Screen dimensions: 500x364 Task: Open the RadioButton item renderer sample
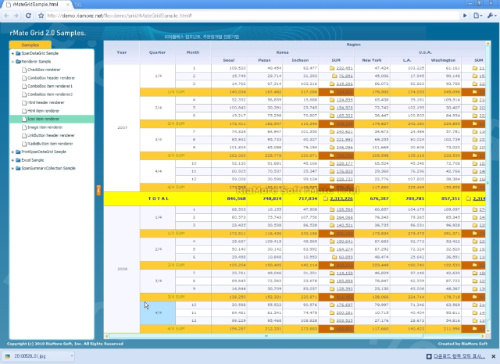pyautogui.click(x=50, y=144)
